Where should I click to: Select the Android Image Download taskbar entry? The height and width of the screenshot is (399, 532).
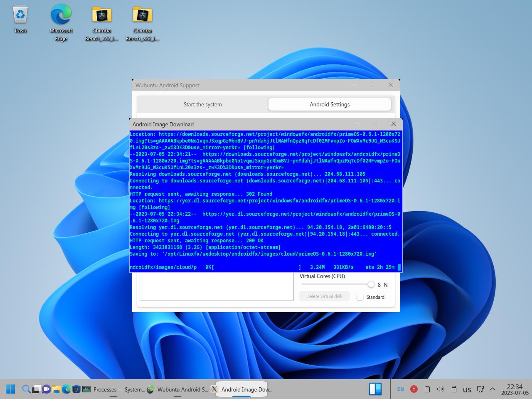pyautogui.click(x=241, y=389)
